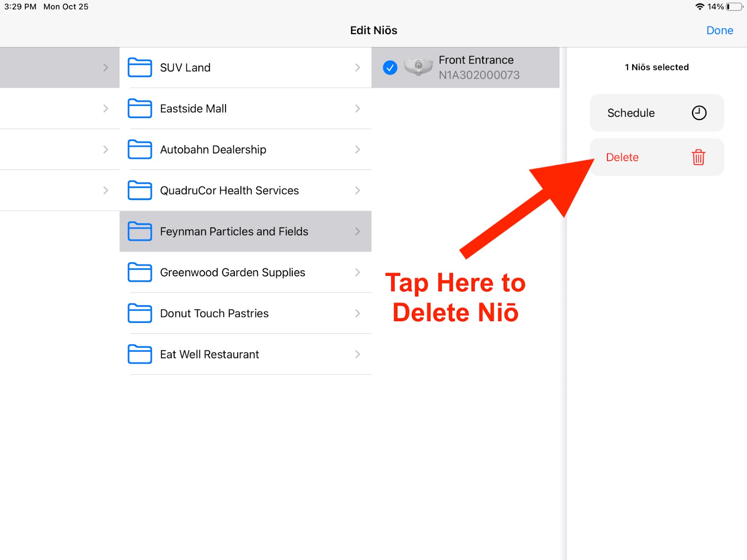Expand SUV Land with its chevron

(x=358, y=68)
